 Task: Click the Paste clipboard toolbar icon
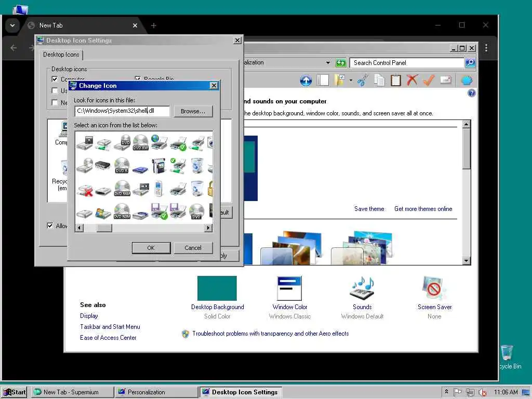click(395, 81)
